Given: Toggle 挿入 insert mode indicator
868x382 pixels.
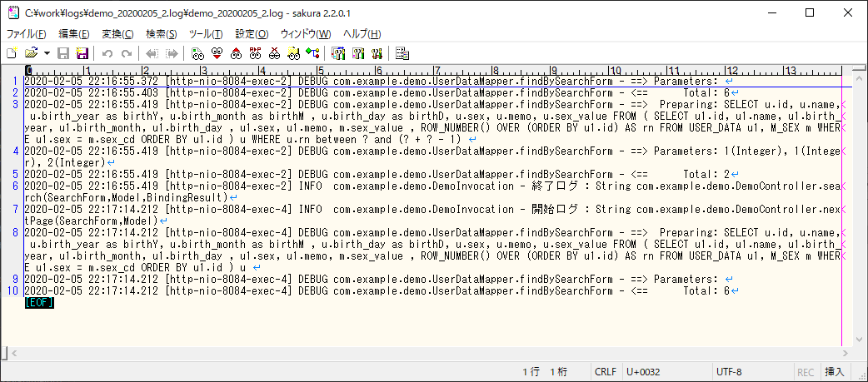Looking at the screenshot, I should [x=834, y=372].
